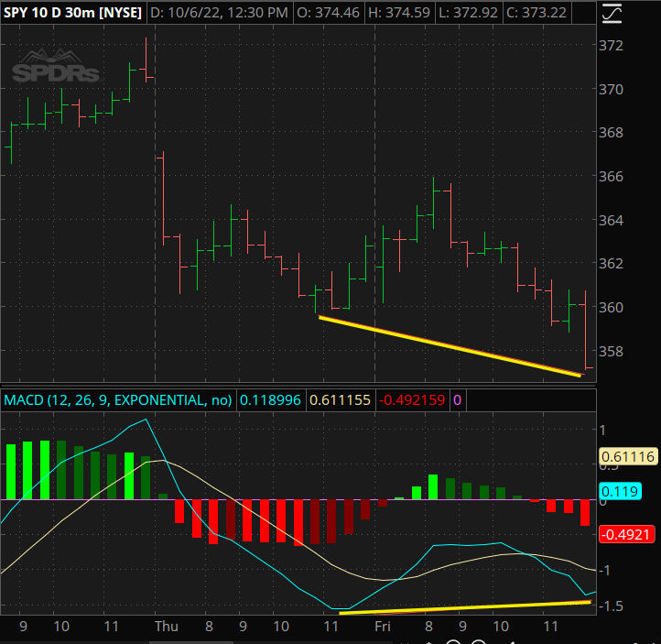Click the SPY 10 D 30m [NYSE] chart title

pyautogui.click(x=72, y=13)
